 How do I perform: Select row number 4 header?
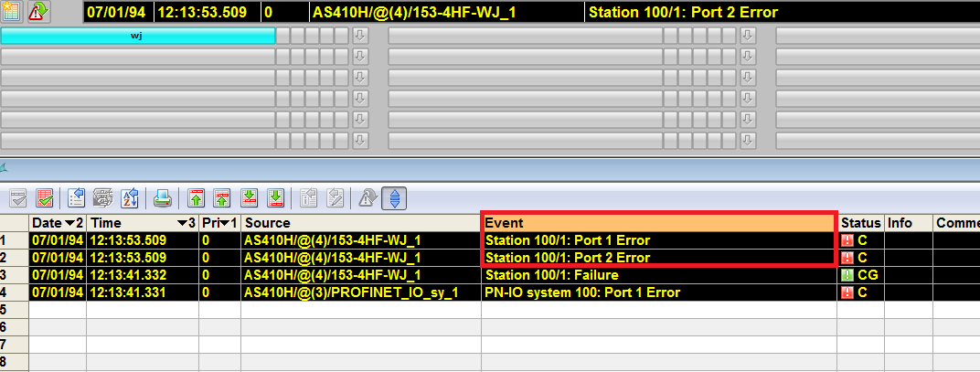(15, 292)
